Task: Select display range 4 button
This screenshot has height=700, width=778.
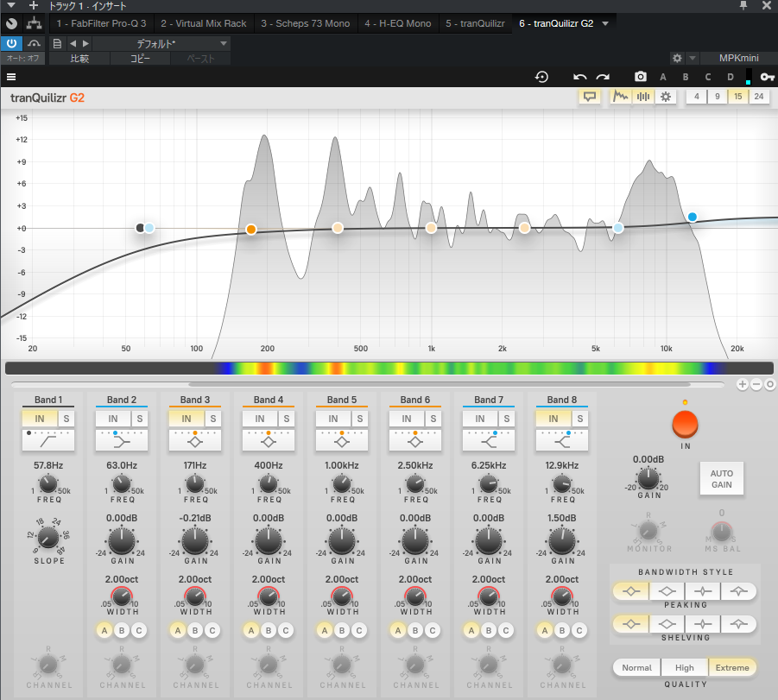Action: 697,97
